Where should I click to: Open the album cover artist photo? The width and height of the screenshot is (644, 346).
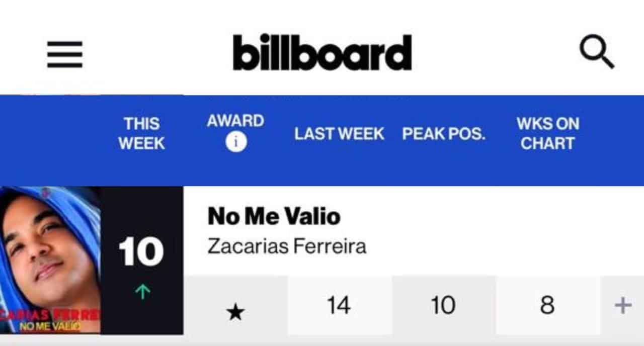[x=49, y=251]
